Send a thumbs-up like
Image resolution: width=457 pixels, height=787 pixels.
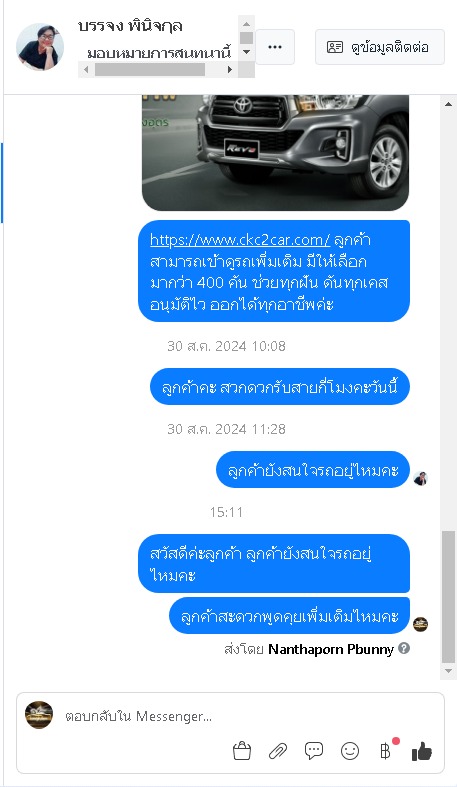(422, 751)
